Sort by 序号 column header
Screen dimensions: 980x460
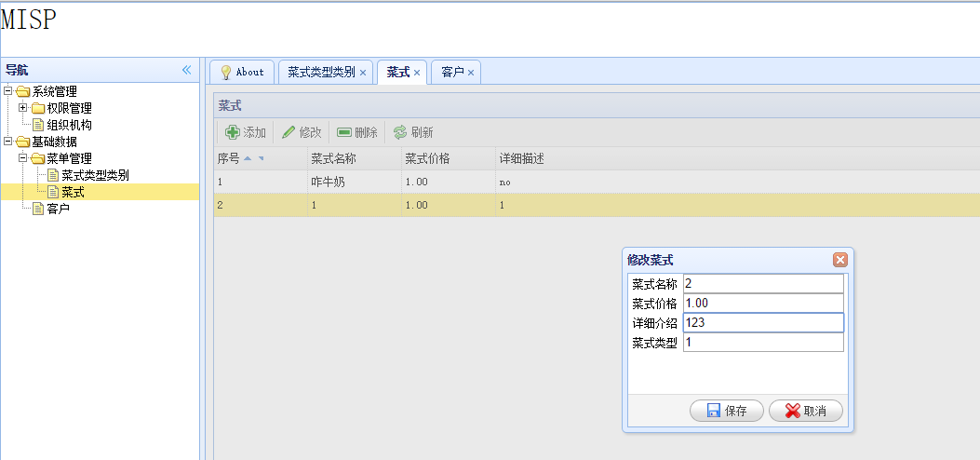260,158
